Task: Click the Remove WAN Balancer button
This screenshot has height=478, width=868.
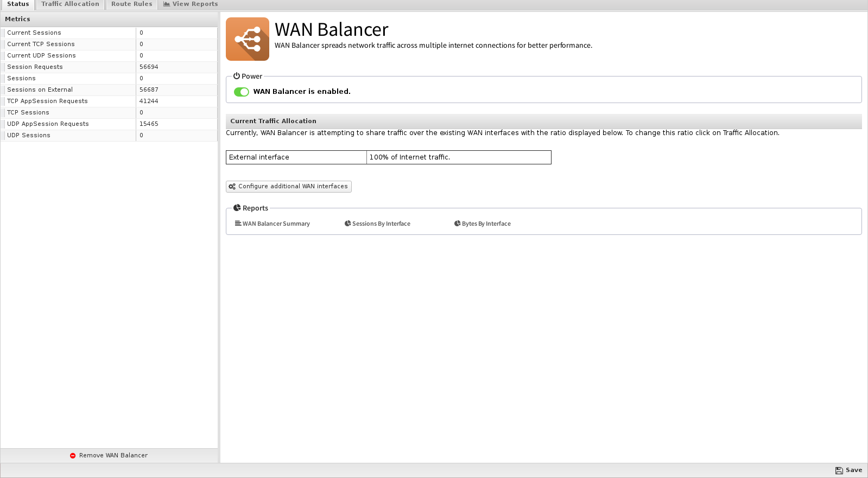Action: coord(109,456)
